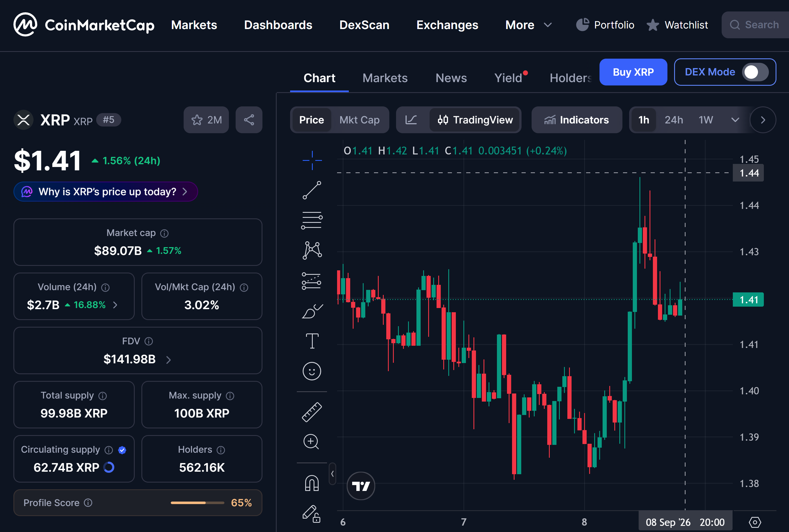Open the timeframe interval dropdown arrow
Viewport: 789px width, 532px height.
click(735, 120)
